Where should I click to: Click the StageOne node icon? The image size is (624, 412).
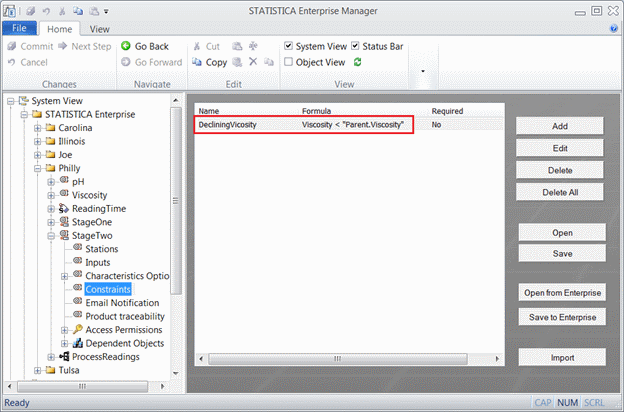tap(64, 222)
